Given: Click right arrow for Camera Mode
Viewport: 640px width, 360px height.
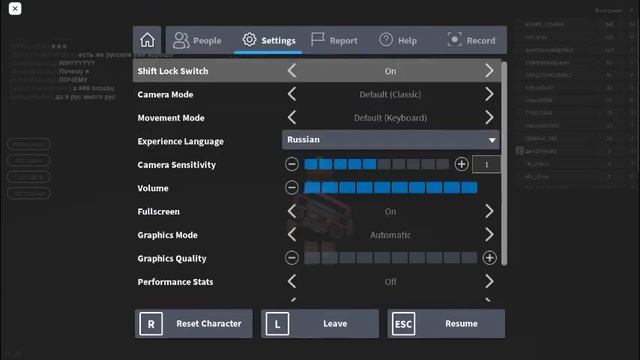Looking at the screenshot, I should 489,94.
